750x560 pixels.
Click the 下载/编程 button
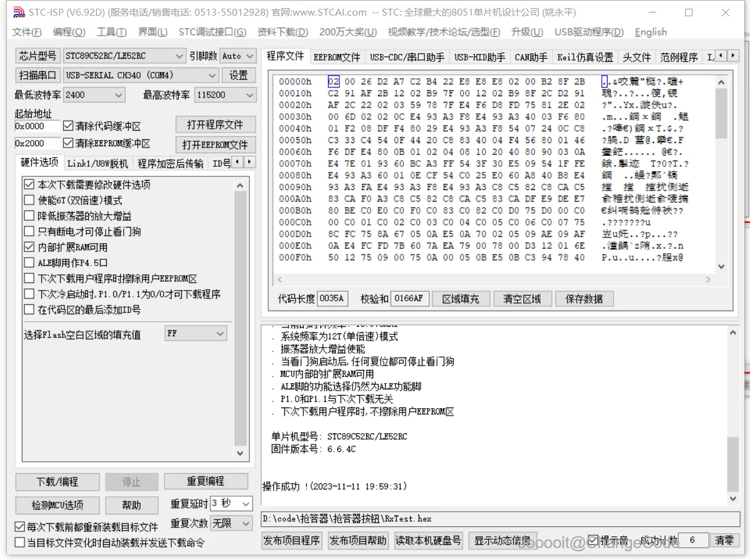(x=57, y=482)
